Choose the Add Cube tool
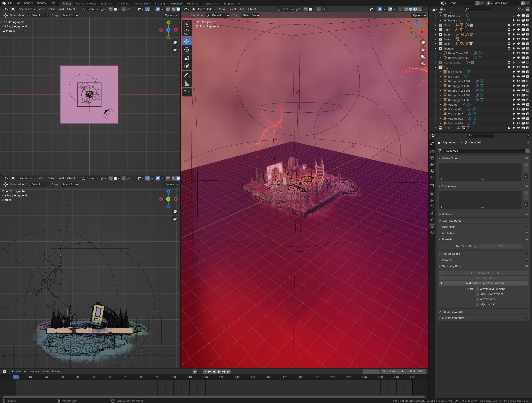Screen dimensions: 532x403 pyautogui.click(x=187, y=93)
